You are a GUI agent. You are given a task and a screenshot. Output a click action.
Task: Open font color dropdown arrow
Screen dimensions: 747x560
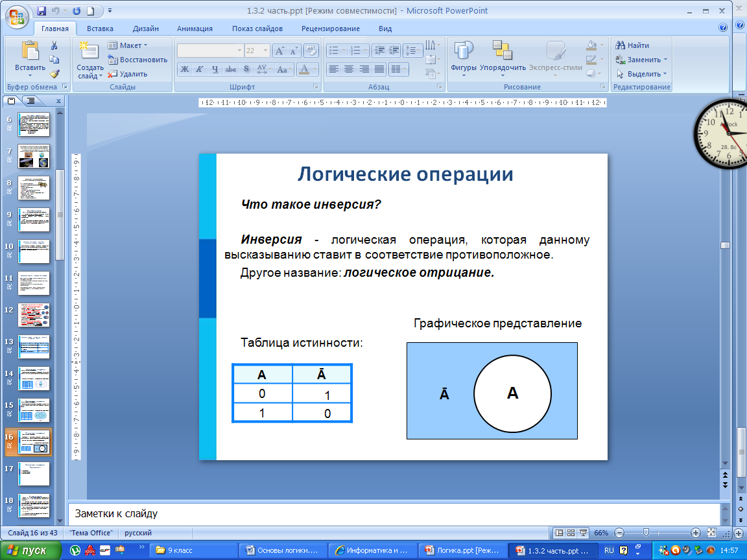(x=314, y=69)
